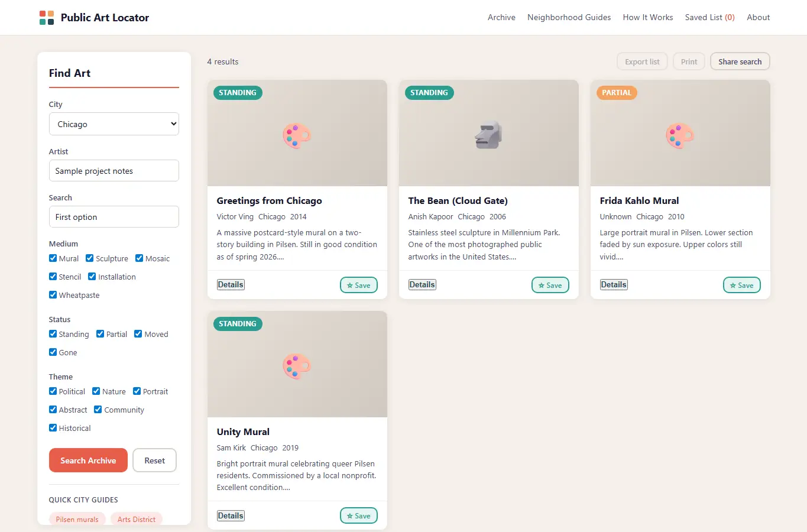Toggle the Stencil medium checkbox
807x532 pixels.
click(x=53, y=277)
